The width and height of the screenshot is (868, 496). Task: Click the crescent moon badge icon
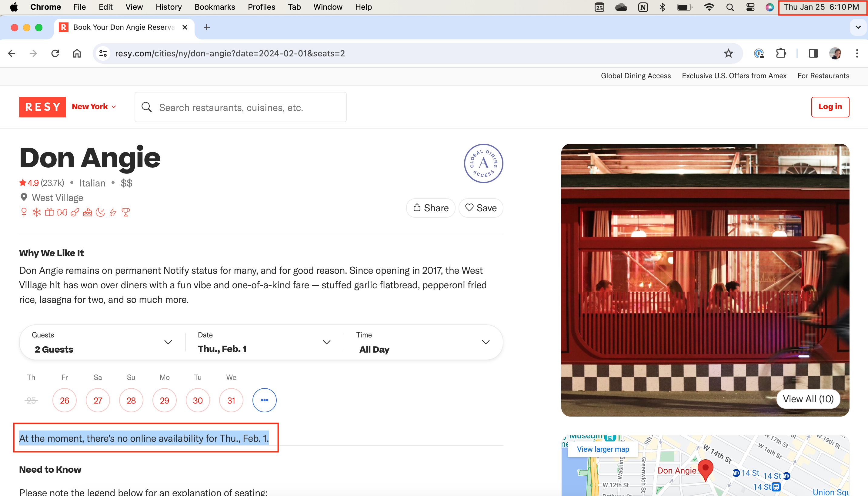pyautogui.click(x=100, y=212)
